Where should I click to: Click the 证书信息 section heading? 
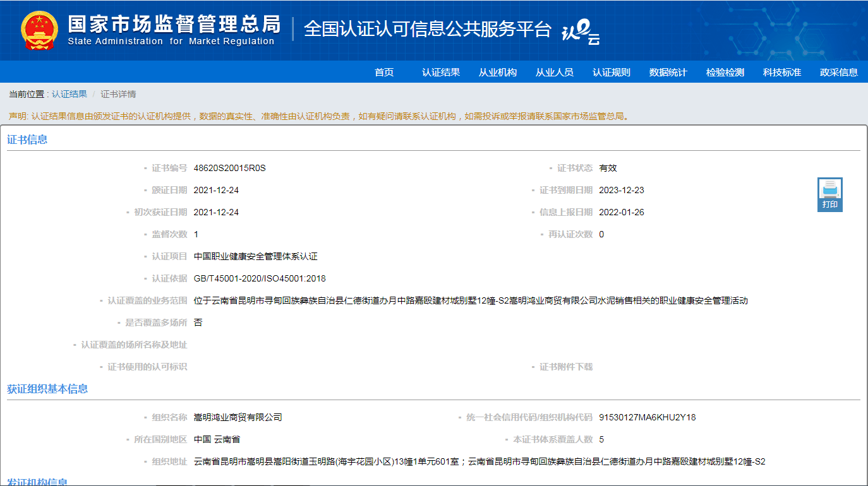(27, 139)
